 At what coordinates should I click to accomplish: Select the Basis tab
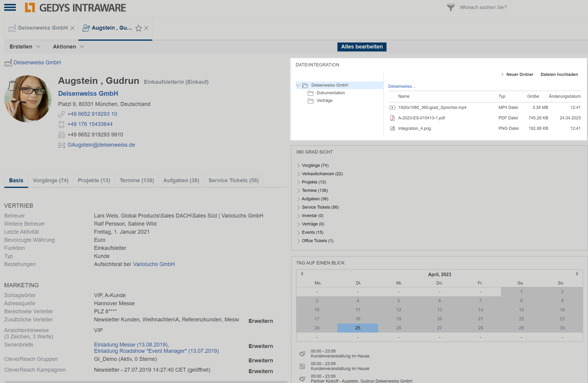(16, 181)
